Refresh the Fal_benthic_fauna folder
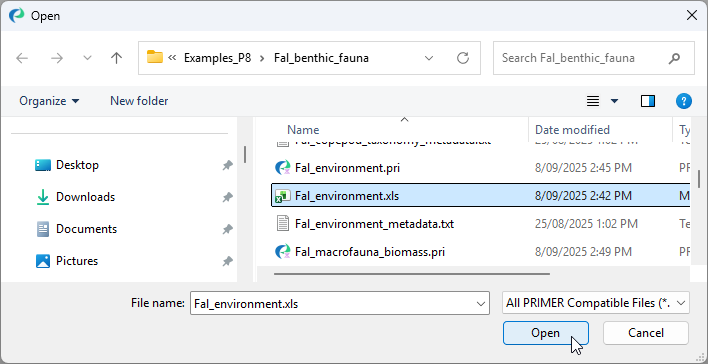Image resolution: width=708 pixels, height=364 pixels. [463, 58]
